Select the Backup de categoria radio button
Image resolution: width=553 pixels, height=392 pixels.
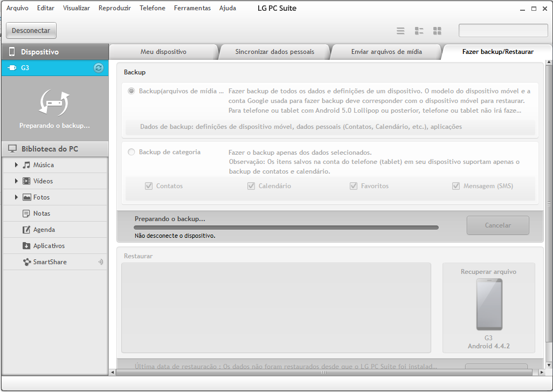[x=131, y=152]
